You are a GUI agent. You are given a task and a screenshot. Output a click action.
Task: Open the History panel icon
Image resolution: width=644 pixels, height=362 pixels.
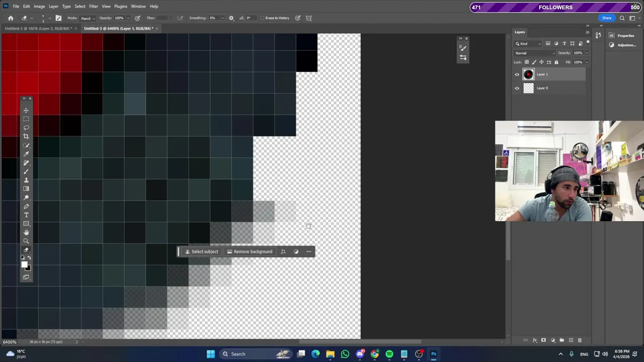[598, 35]
